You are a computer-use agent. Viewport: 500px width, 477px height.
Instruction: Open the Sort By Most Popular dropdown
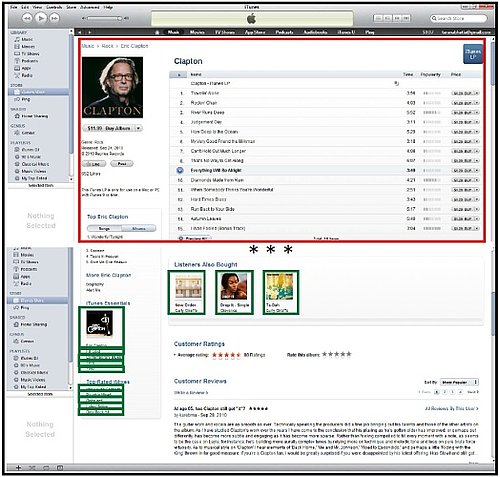(x=459, y=382)
